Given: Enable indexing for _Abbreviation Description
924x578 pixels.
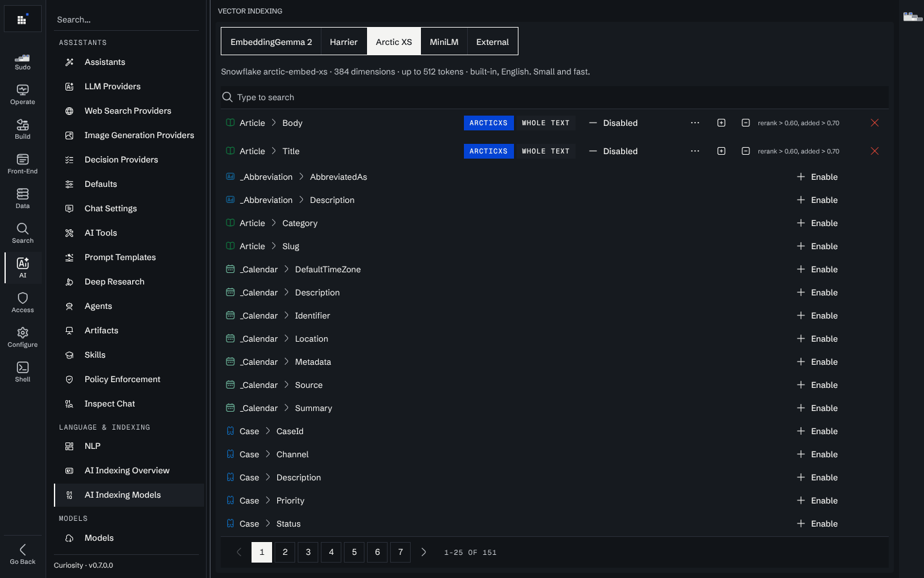Looking at the screenshot, I should point(817,200).
